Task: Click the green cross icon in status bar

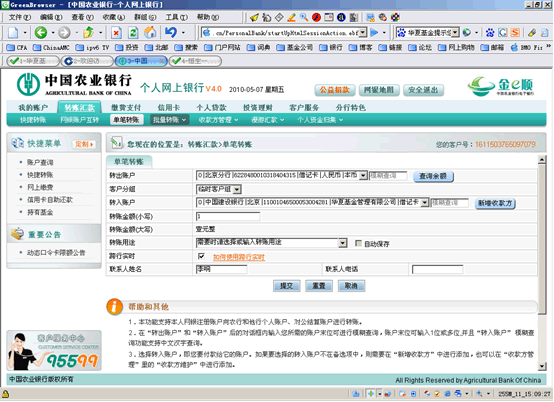Action: coord(371,394)
